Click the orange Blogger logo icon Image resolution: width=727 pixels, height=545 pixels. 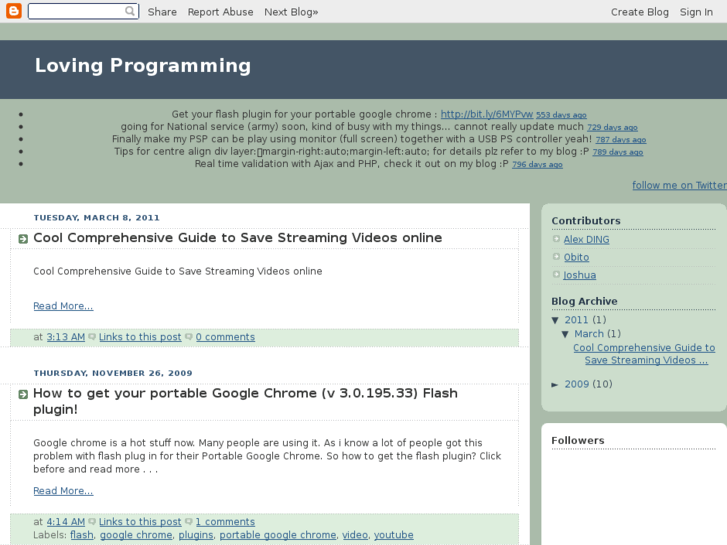pyautogui.click(x=14, y=11)
